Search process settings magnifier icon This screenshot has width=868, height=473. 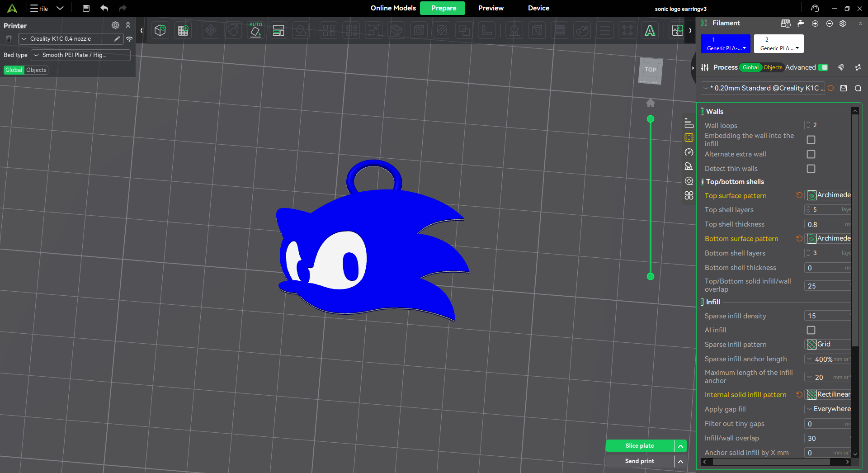point(858,88)
